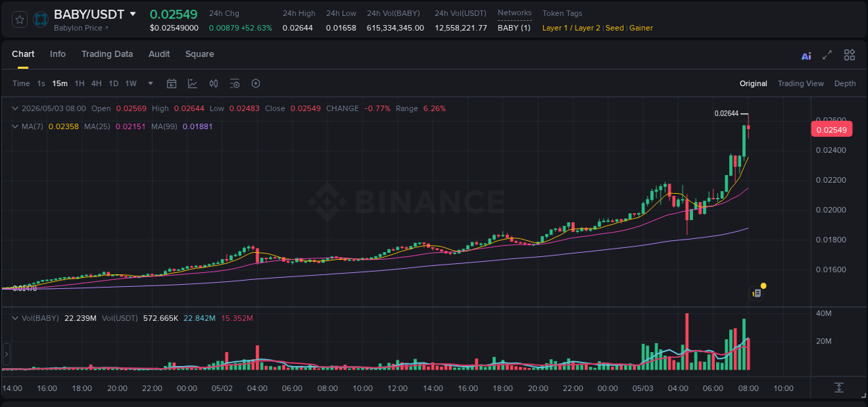The image size is (868, 407).
Task: Open the technical indicators icon
Action: (192, 83)
